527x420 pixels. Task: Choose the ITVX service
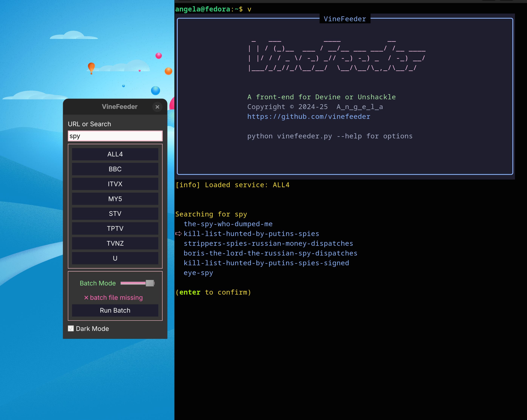pyautogui.click(x=115, y=184)
